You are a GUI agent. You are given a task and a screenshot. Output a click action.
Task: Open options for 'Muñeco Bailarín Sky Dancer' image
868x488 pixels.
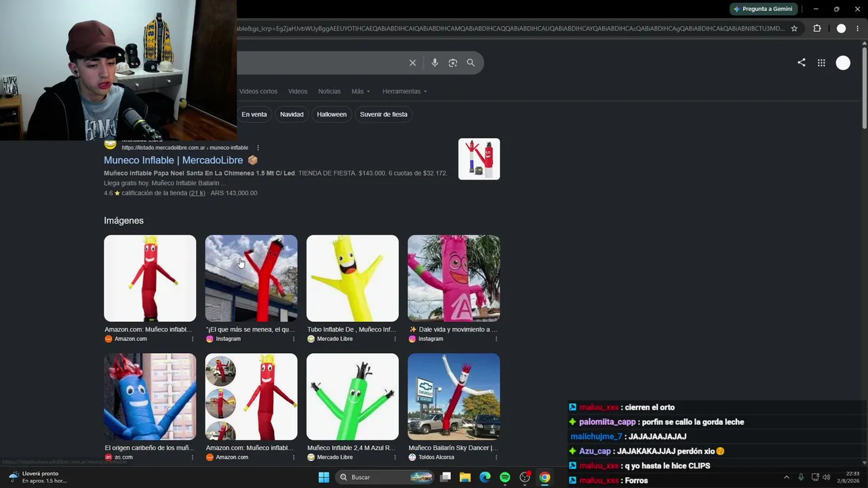pyautogui.click(x=496, y=457)
